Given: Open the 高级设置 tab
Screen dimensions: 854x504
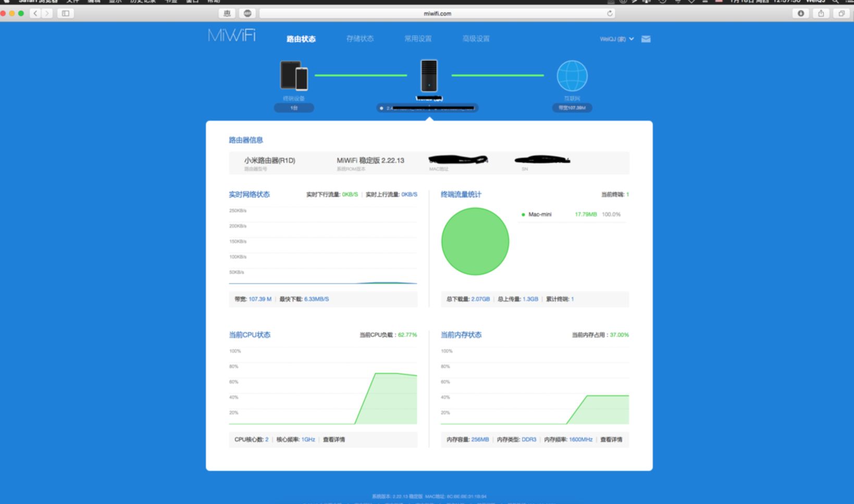Looking at the screenshot, I should 476,39.
